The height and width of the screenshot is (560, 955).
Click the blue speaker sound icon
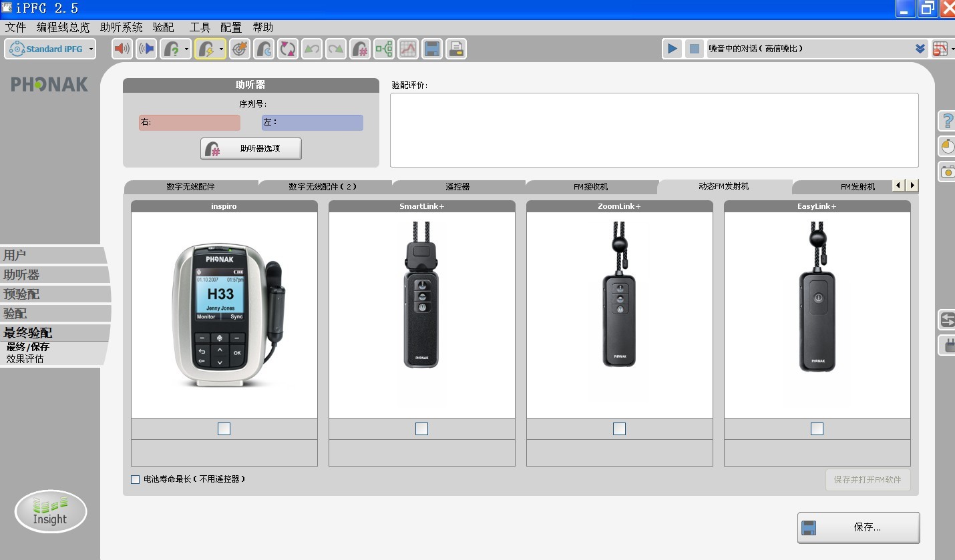tap(146, 49)
